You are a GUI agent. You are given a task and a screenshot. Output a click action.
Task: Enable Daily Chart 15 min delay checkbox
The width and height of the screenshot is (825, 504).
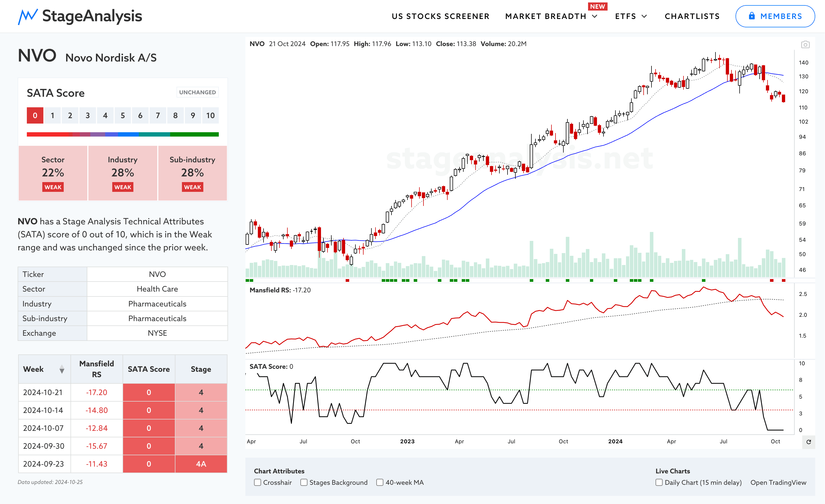pyautogui.click(x=659, y=482)
